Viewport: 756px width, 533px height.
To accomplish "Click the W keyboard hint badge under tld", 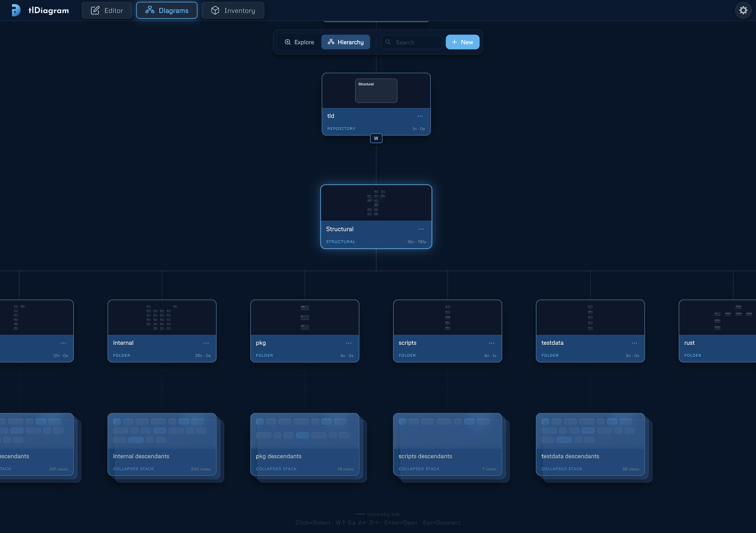I will click(x=376, y=138).
